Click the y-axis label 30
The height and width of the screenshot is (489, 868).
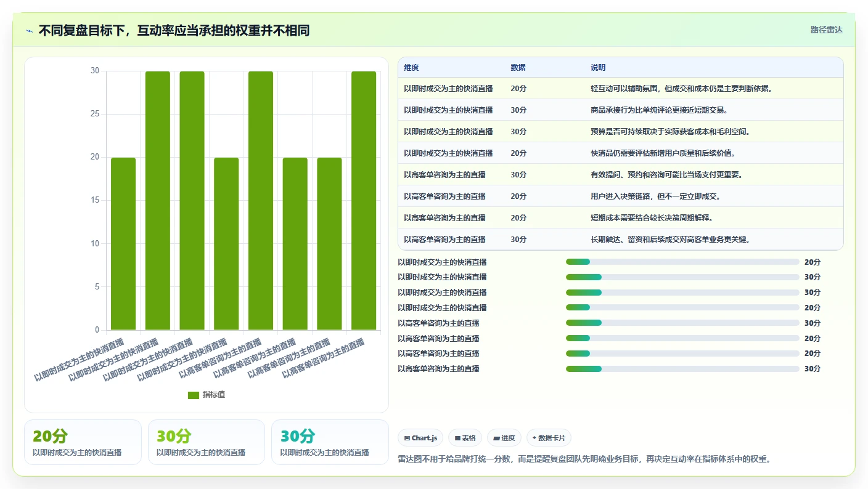pyautogui.click(x=94, y=71)
